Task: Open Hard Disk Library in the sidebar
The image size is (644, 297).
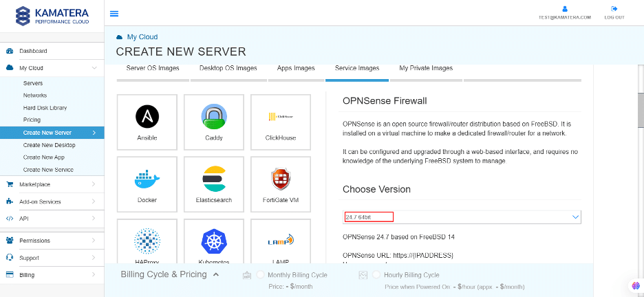Action: coord(45,108)
